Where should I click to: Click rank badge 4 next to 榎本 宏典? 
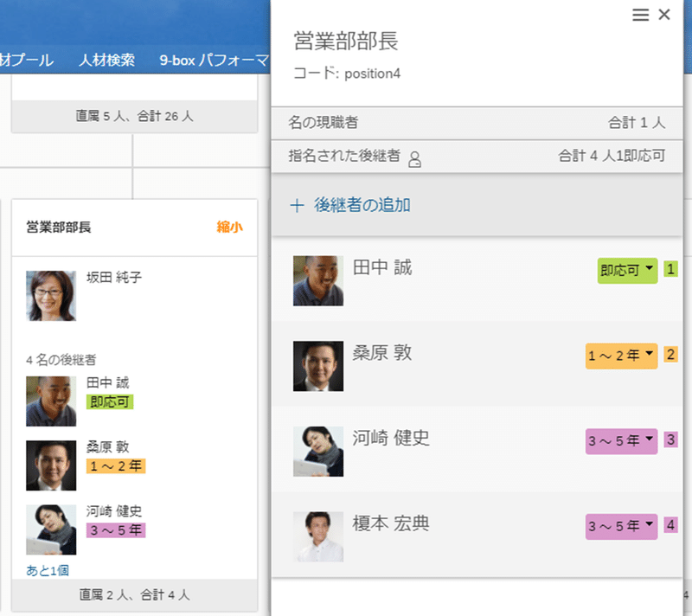[x=671, y=525]
